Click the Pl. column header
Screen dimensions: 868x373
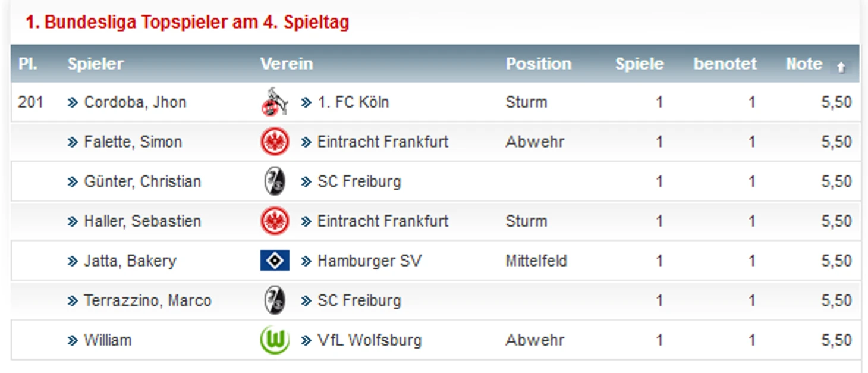[28, 64]
